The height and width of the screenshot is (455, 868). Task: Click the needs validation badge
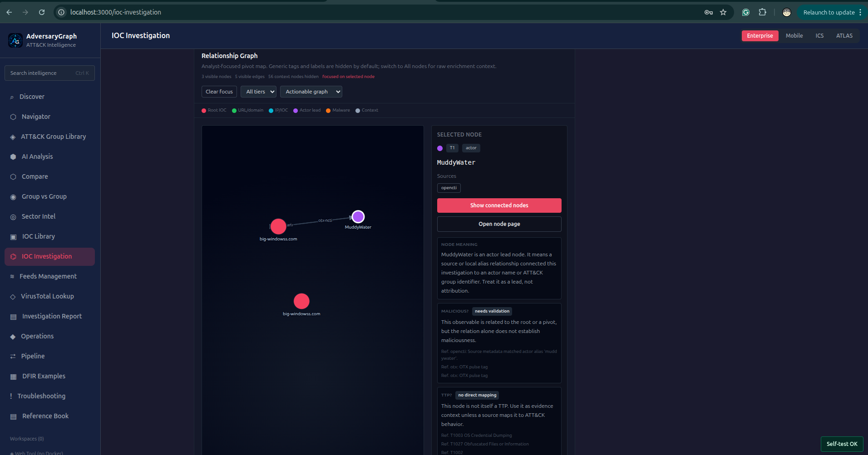(492, 311)
